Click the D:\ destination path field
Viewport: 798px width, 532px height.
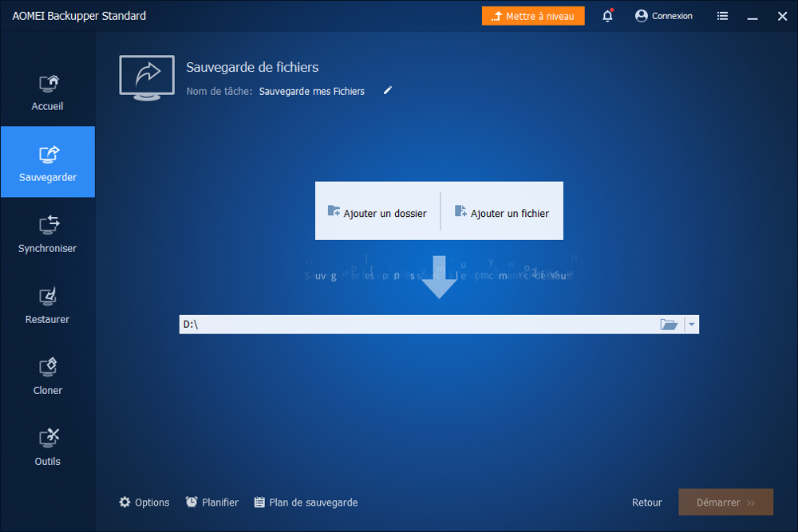(415, 324)
